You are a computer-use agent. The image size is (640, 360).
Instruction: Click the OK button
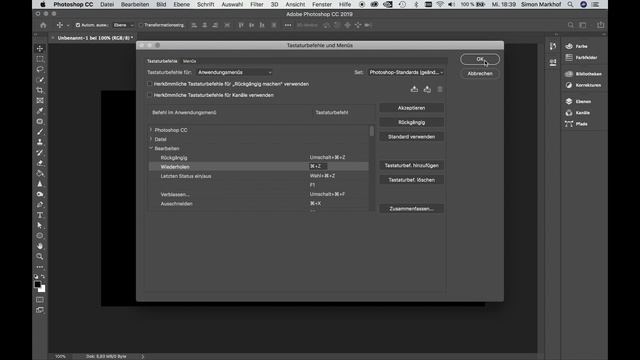(480, 59)
